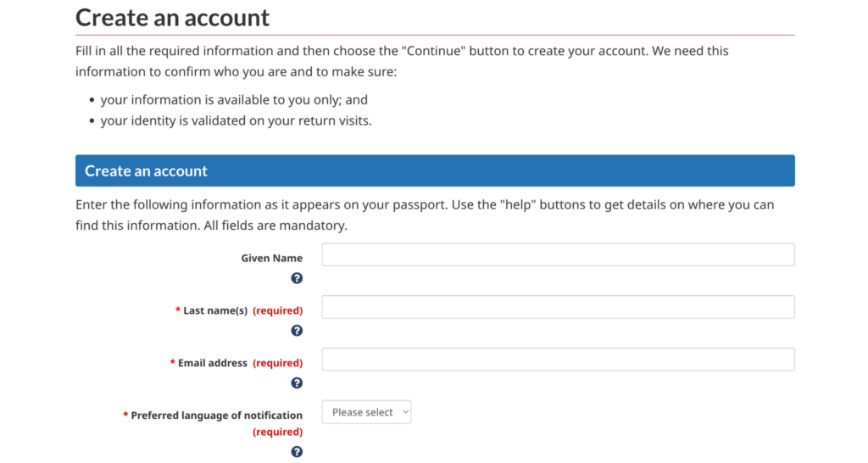Open help for Preferred language of notification
This screenshot has width=868, height=463.
point(297,452)
